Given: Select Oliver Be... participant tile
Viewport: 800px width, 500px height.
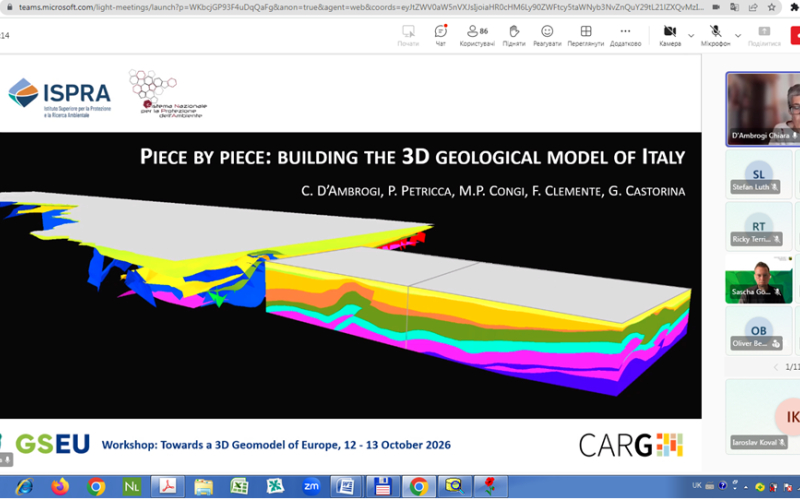Looking at the screenshot, I should (759, 329).
